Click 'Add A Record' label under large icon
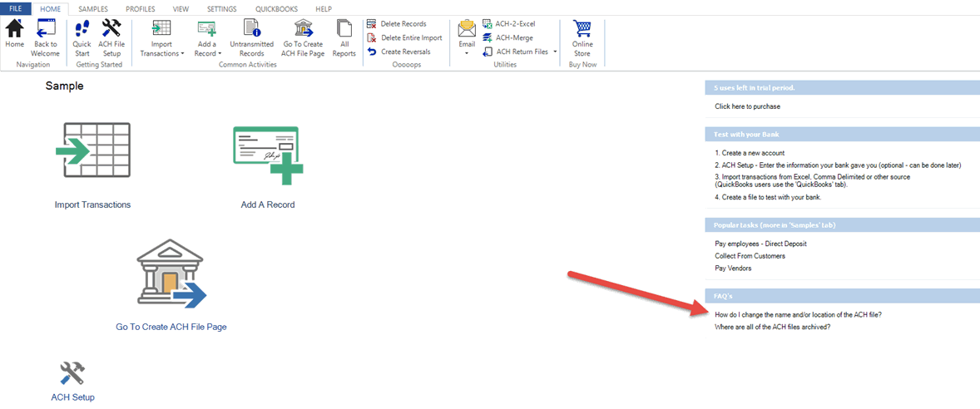This screenshot has width=980, height=409. point(268,204)
